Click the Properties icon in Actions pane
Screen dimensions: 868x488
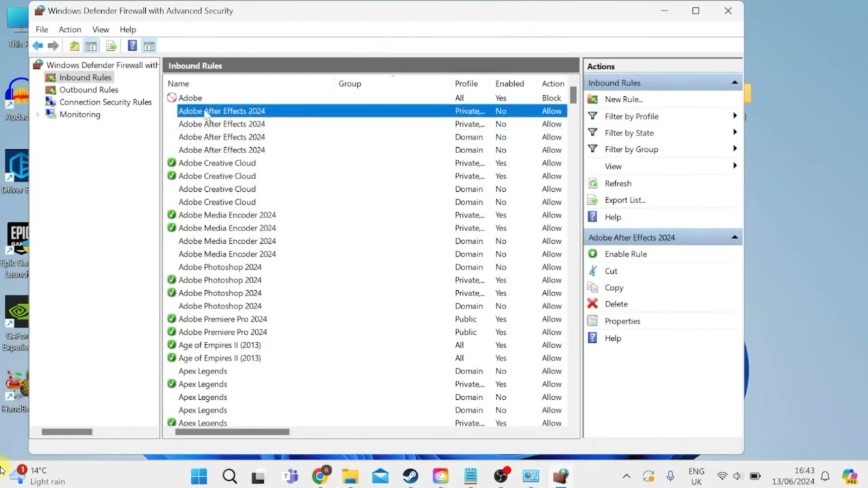[593, 321]
